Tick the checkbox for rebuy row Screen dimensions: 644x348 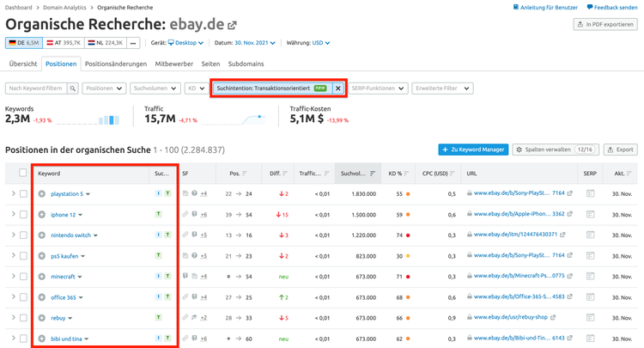23,318
